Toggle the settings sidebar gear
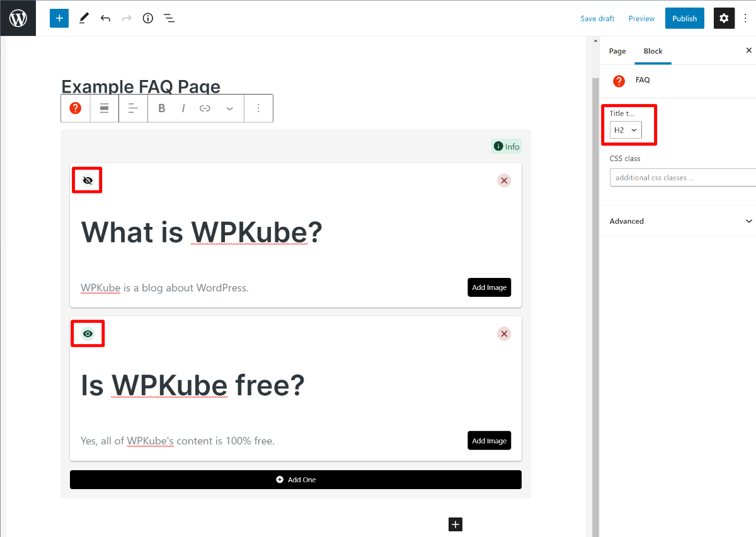The height and width of the screenshot is (537, 756). [x=724, y=18]
